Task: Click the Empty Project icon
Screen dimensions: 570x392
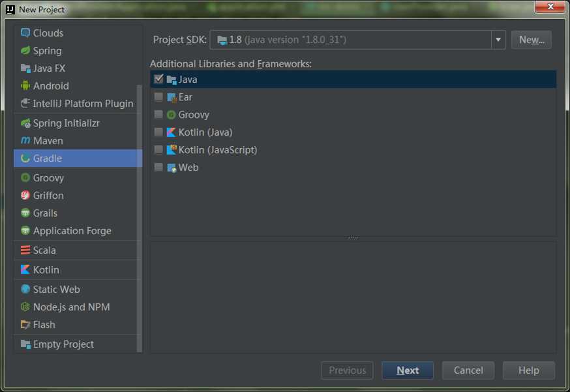Action: [25, 344]
